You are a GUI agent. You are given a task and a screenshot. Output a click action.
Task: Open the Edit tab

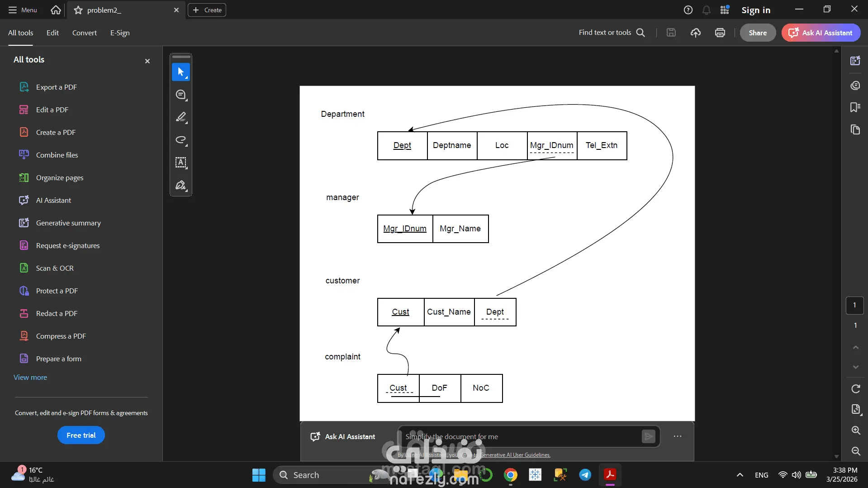(x=52, y=33)
